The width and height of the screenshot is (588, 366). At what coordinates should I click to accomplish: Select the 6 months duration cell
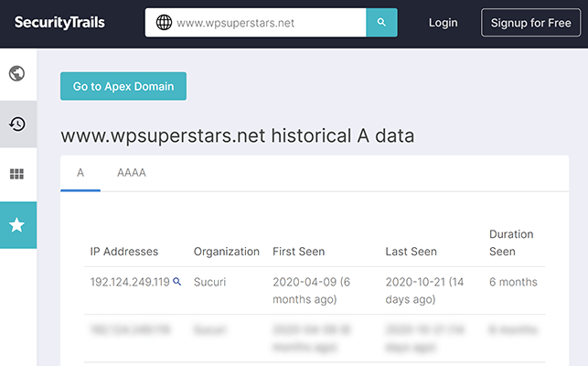tap(513, 282)
